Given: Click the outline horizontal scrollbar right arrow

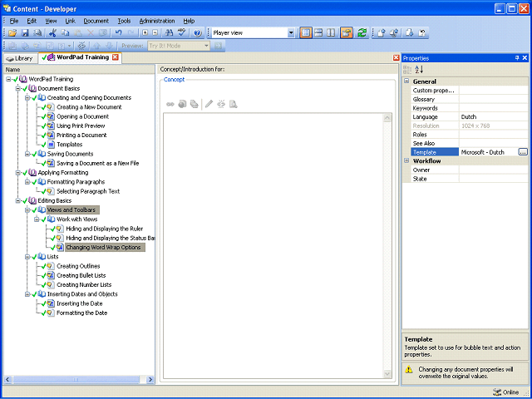Looking at the screenshot, I should pos(150,380).
